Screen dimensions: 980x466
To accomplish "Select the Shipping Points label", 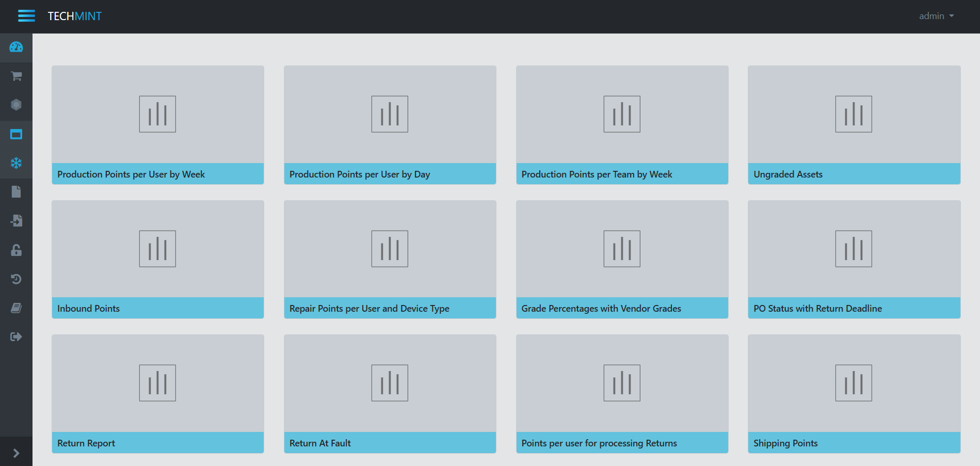I will 785,443.
